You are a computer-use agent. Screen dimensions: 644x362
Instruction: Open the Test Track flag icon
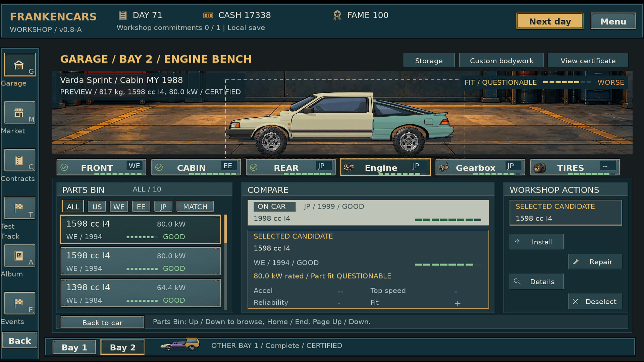click(x=19, y=208)
